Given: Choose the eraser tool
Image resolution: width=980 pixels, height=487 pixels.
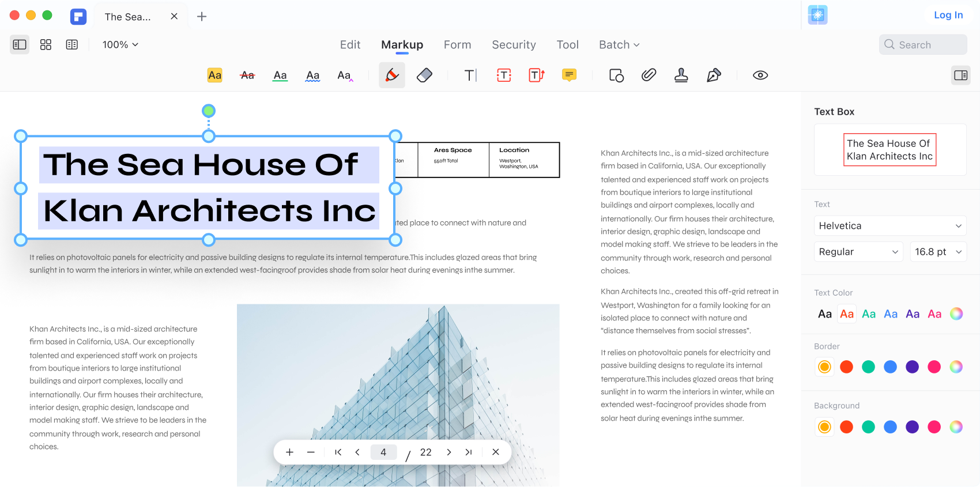Looking at the screenshot, I should pyautogui.click(x=424, y=75).
